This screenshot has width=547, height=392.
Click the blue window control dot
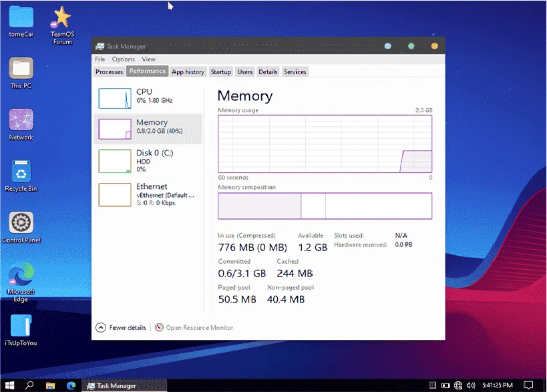coord(387,46)
